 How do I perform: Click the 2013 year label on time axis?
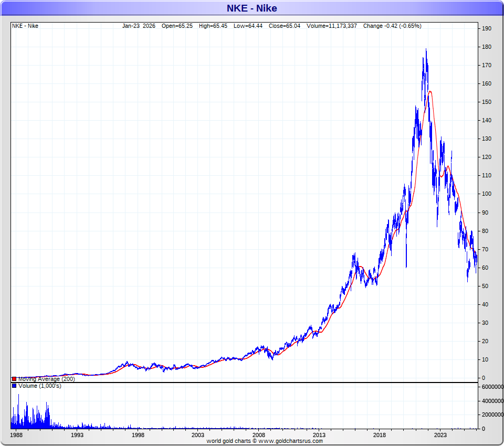click(319, 435)
